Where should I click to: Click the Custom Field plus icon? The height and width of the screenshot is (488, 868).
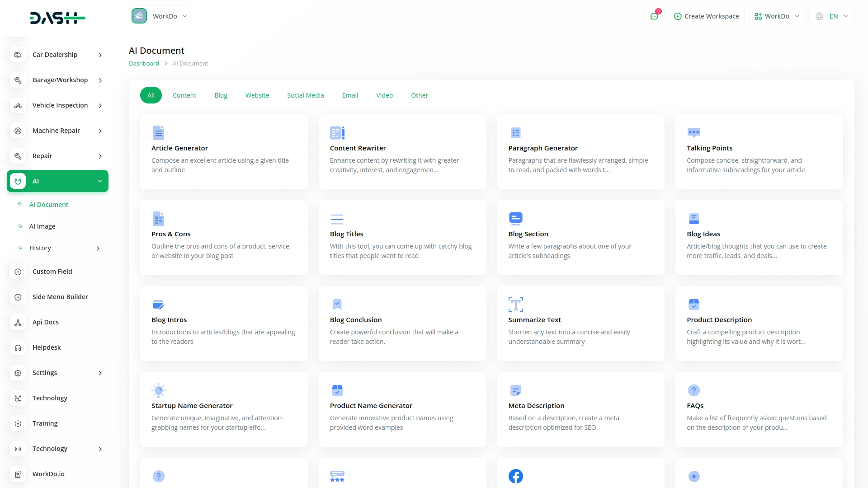(18, 272)
